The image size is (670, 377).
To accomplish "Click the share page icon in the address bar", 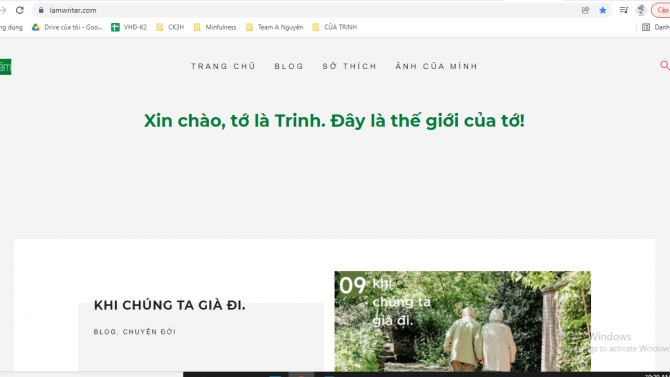I will click(585, 10).
